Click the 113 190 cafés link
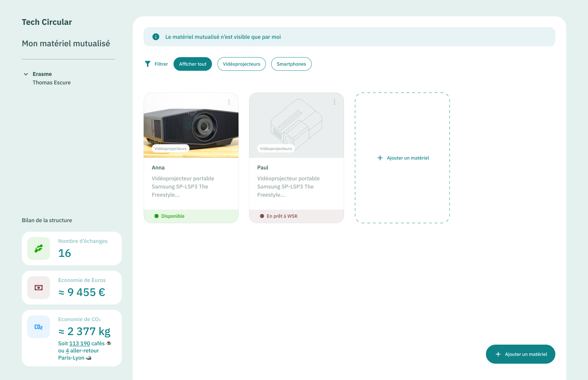 pyautogui.click(x=80, y=344)
